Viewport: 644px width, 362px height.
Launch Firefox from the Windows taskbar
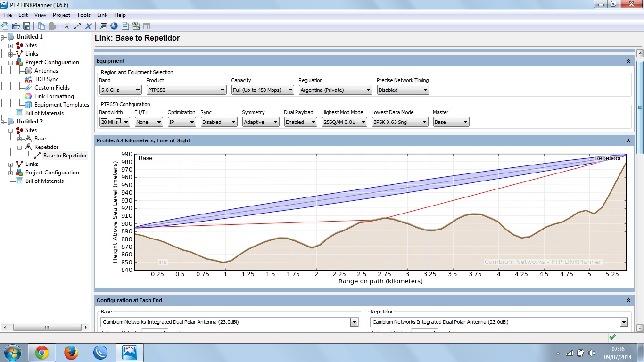pos(71,352)
